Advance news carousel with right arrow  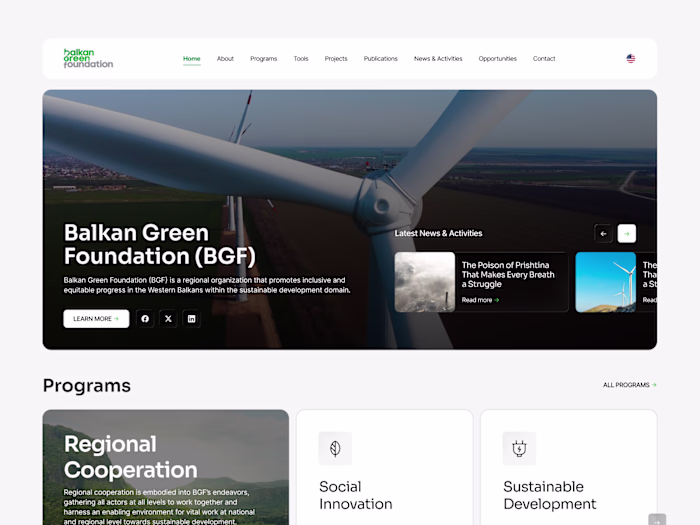tap(627, 233)
